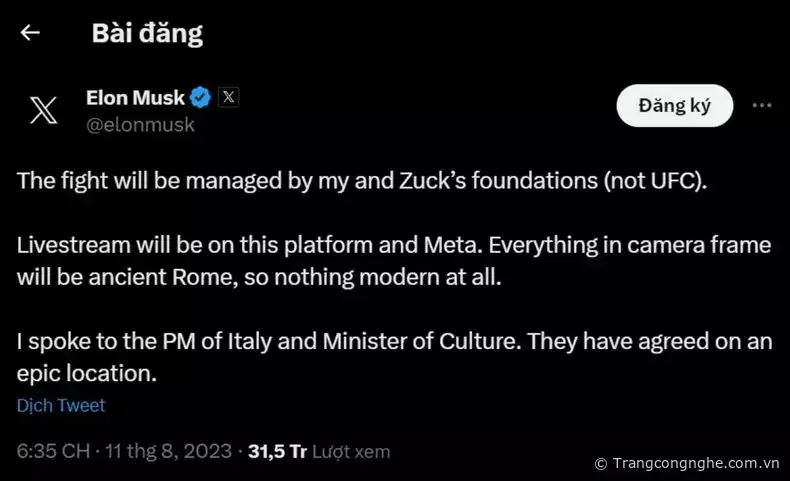790x481 pixels.
Task: Click the X affiliate badge beside name
Action: coord(228,97)
